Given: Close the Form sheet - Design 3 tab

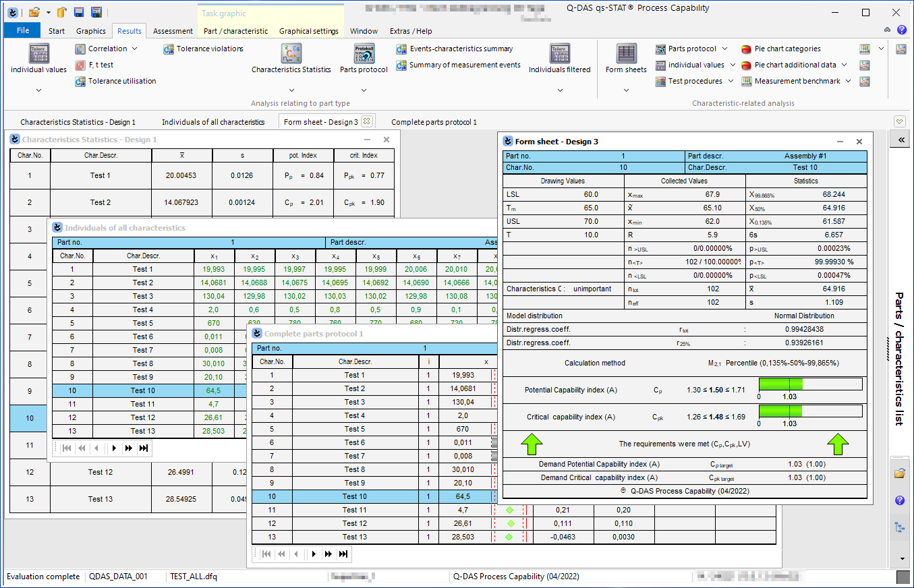Looking at the screenshot, I should 366,121.
